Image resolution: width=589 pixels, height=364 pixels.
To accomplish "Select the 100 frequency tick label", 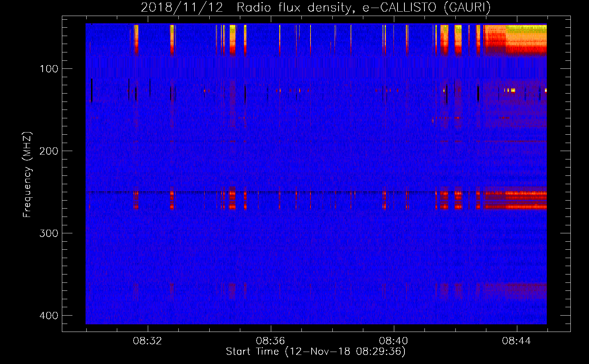I will pos(49,69).
